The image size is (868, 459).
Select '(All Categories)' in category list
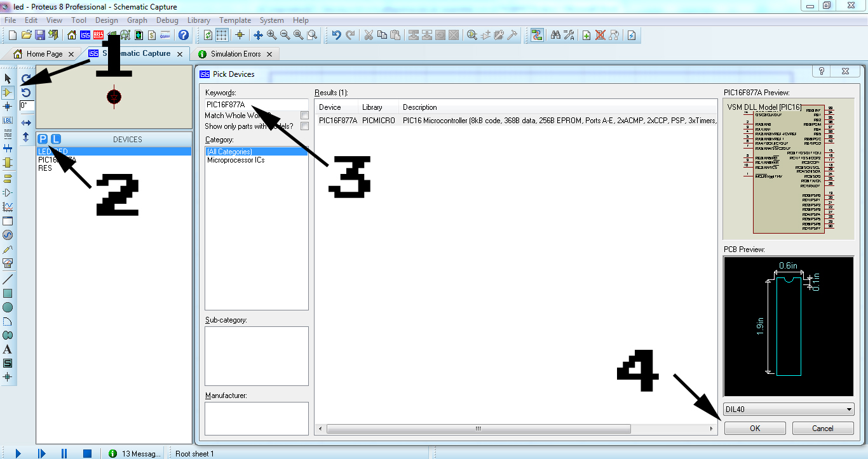[x=257, y=152]
